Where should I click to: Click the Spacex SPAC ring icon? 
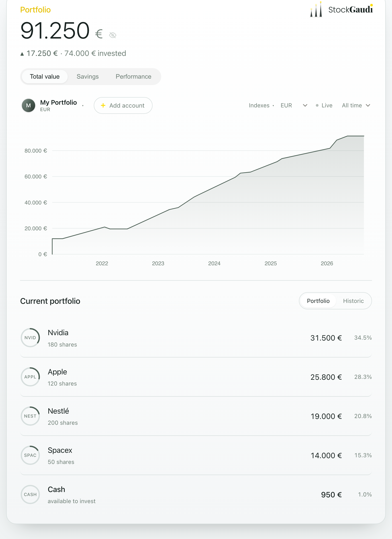point(30,455)
